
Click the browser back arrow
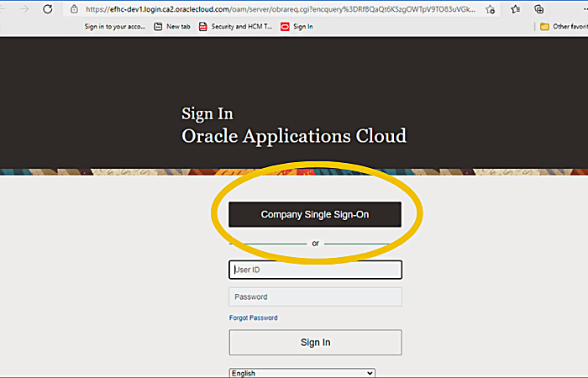coord(6,9)
